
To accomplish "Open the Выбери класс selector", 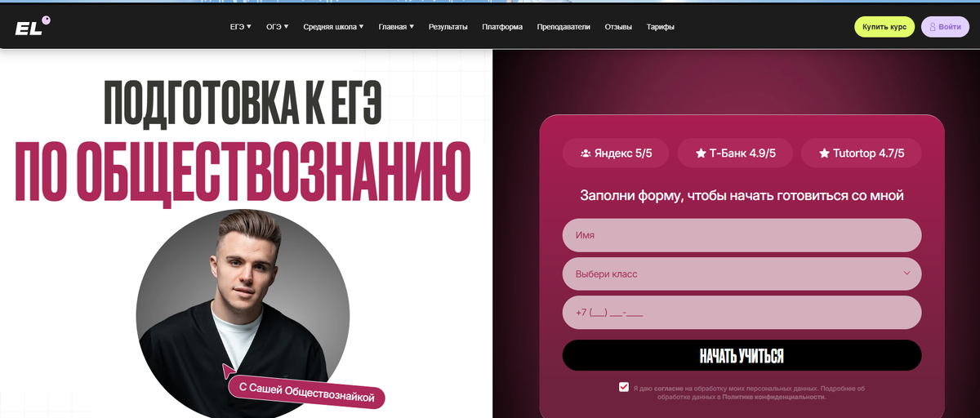I will [x=742, y=273].
